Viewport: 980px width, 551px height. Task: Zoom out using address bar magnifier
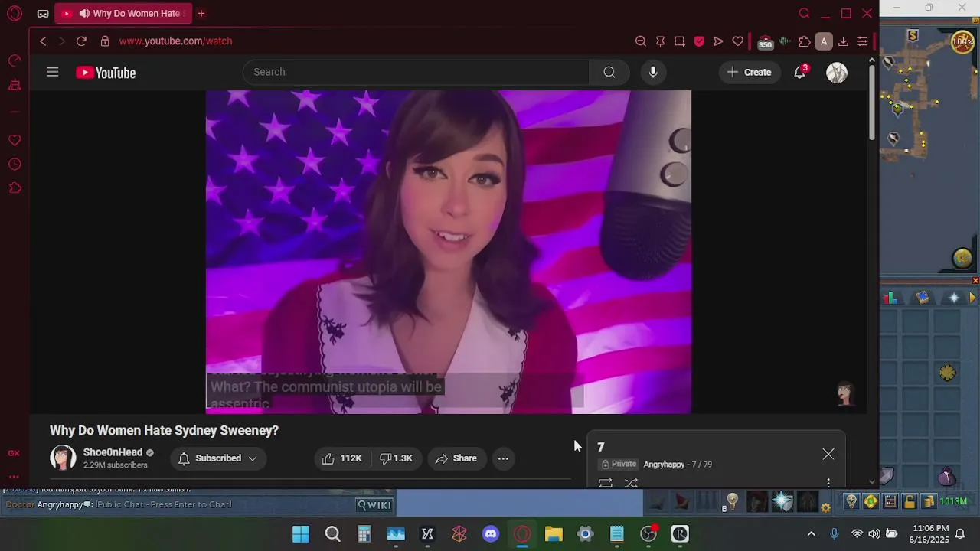point(641,41)
